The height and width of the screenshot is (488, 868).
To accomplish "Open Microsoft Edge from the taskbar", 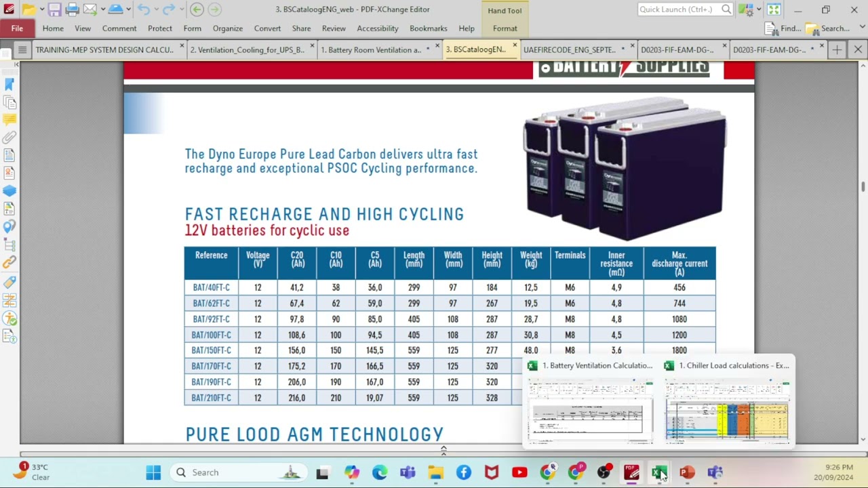I will tap(379, 472).
